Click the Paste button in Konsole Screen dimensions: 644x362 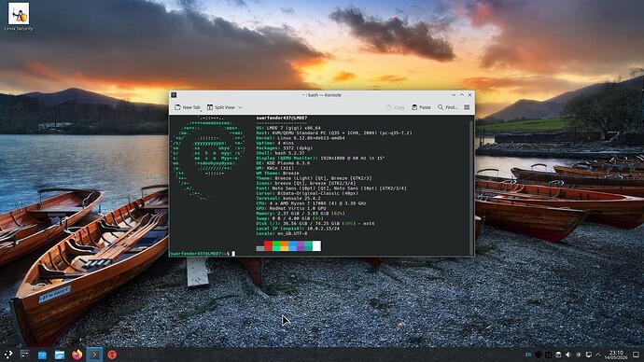pos(421,107)
